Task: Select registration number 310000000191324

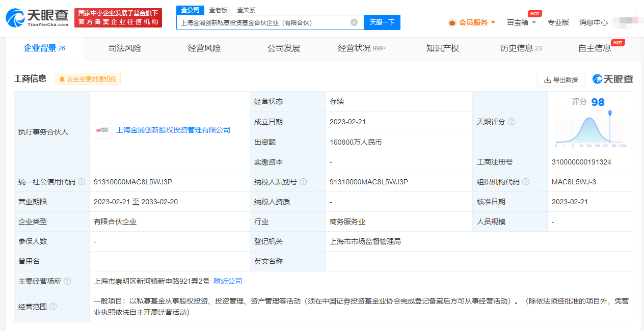Action: click(x=581, y=162)
